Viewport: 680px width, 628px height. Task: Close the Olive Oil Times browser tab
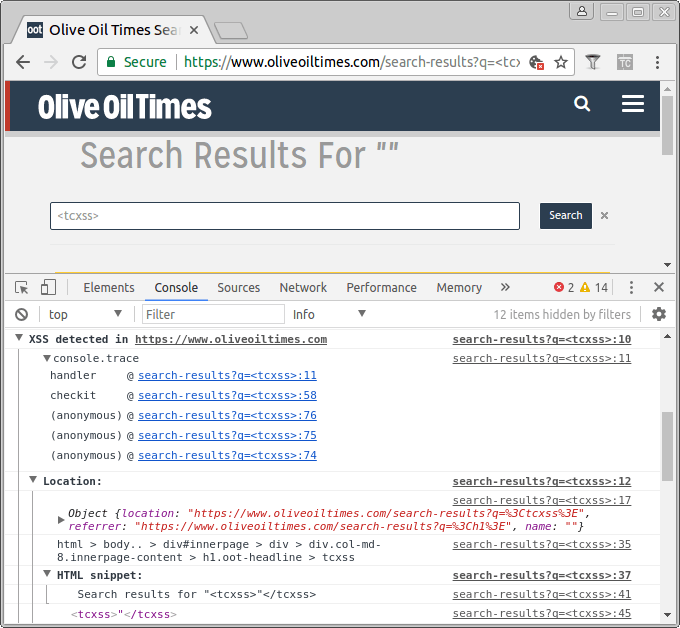194,30
